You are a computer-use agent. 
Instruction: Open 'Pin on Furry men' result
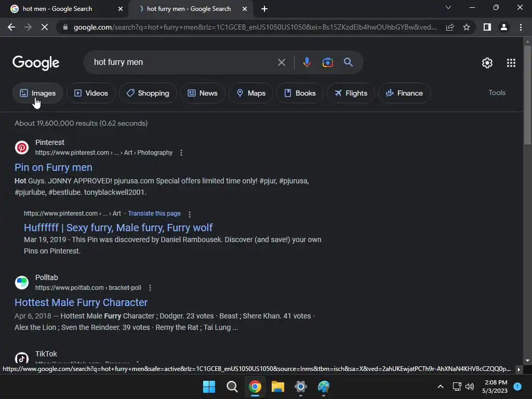coord(54,167)
